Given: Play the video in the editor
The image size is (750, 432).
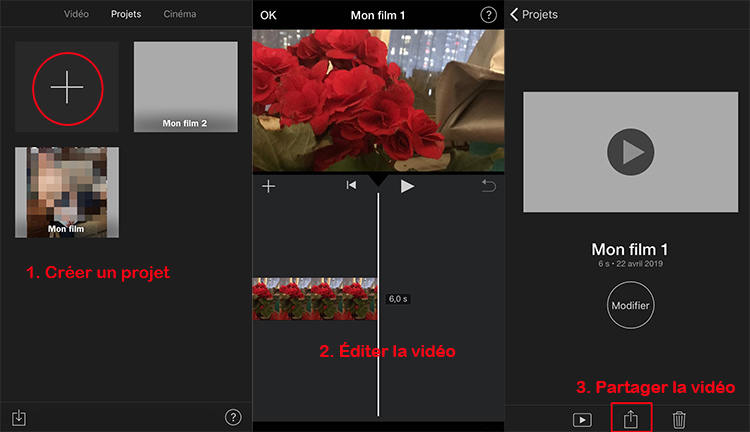Looking at the screenshot, I should (407, 186).
